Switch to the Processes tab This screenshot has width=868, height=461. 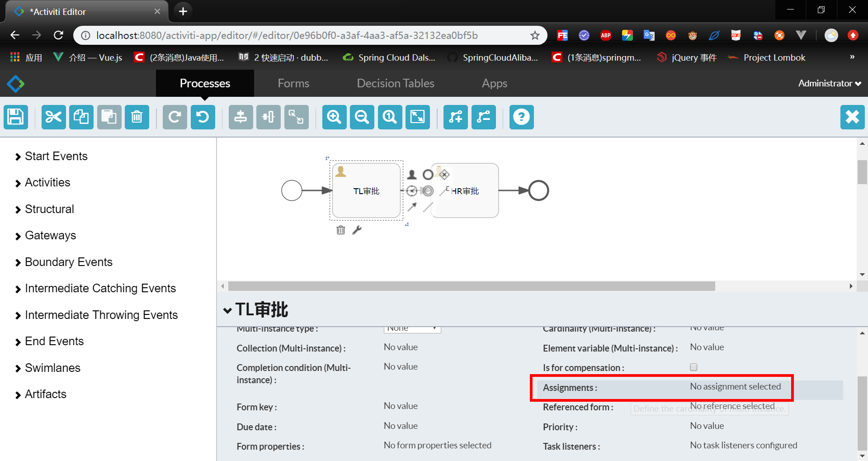[x=205, y=83]
